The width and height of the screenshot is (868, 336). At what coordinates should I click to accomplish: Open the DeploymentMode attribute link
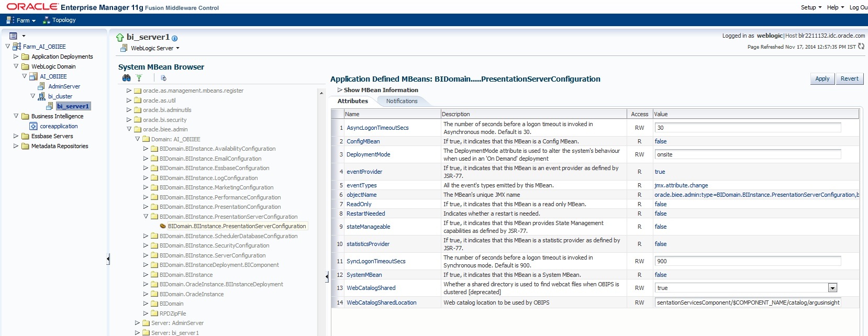coord(369,154)
